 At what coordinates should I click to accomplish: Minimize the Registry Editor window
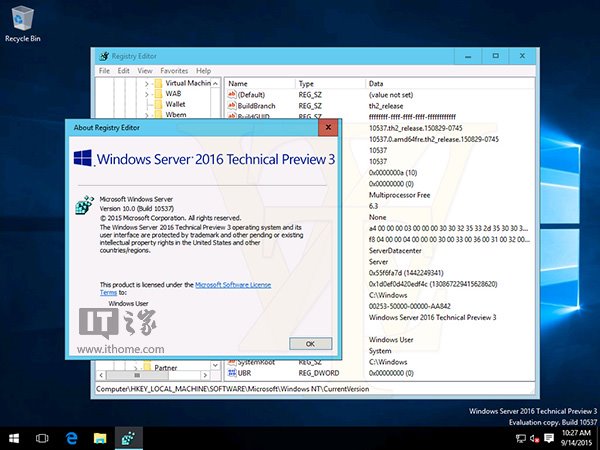click(468, 56)
